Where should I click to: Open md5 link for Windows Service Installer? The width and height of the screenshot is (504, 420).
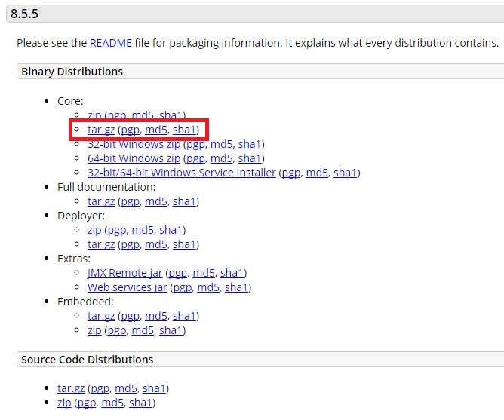tap(317, 173)
